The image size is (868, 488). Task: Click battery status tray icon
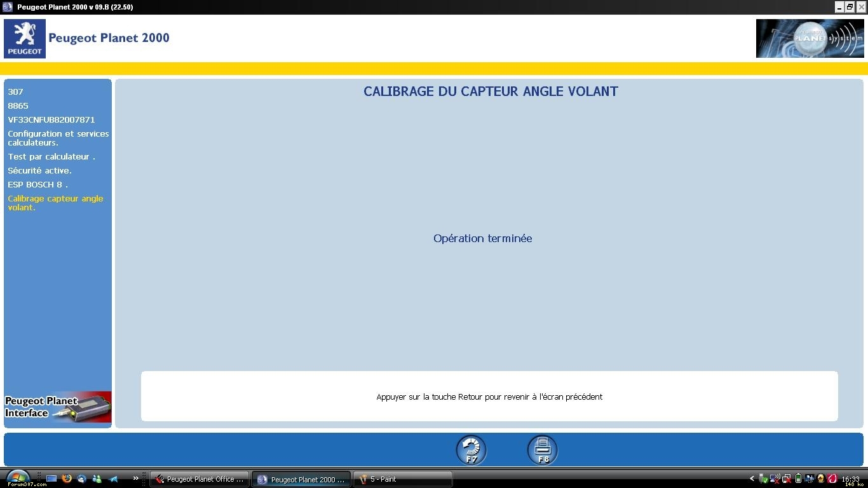tap(798, 478)
